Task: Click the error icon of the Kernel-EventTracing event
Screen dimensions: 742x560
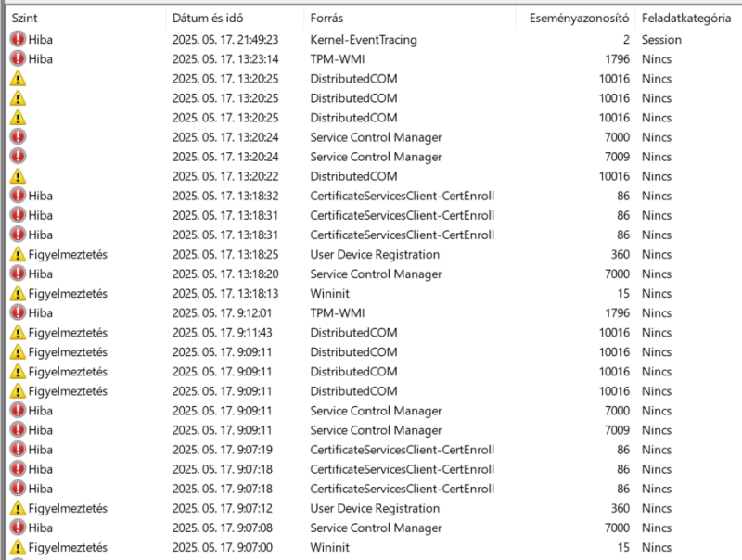Action: pyautogui.click(x=18, y=39)
